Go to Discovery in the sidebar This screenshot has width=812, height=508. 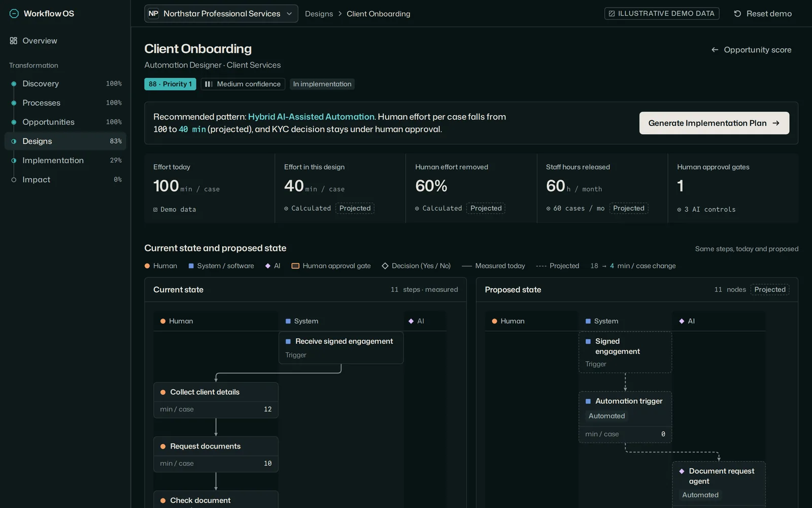[65, 84]
